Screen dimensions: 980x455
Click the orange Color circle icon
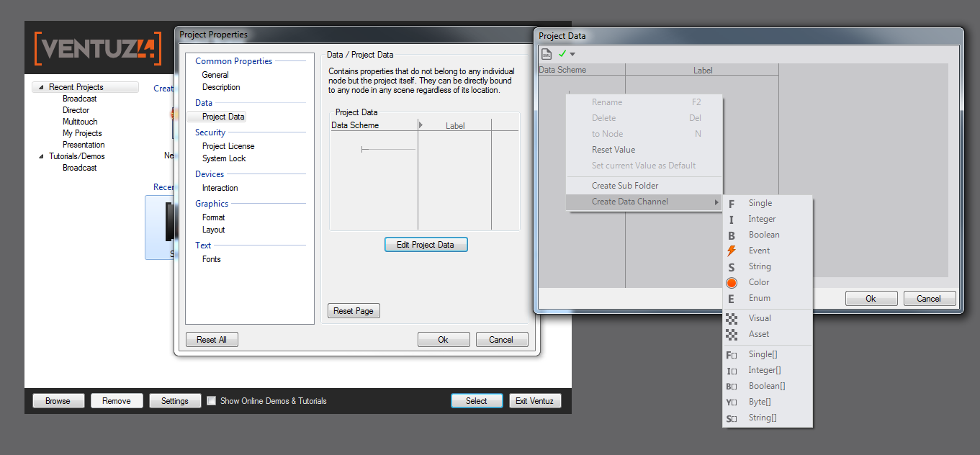[x=732, y=282]
